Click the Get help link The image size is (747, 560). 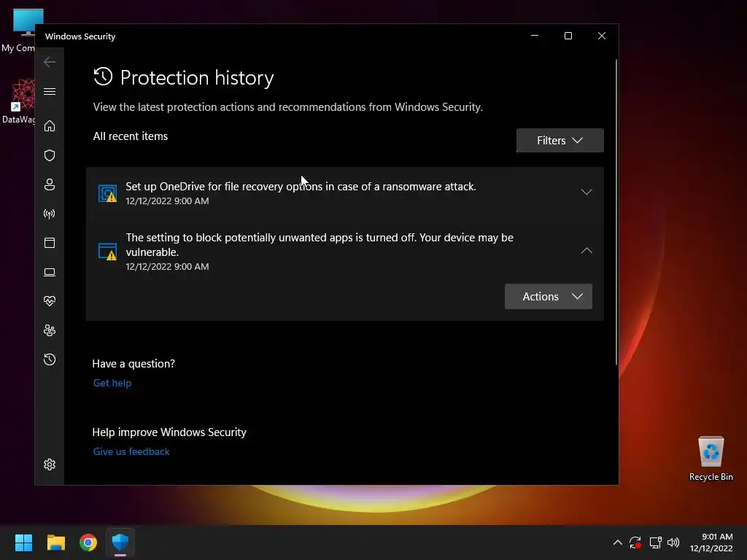coord(112,383)
